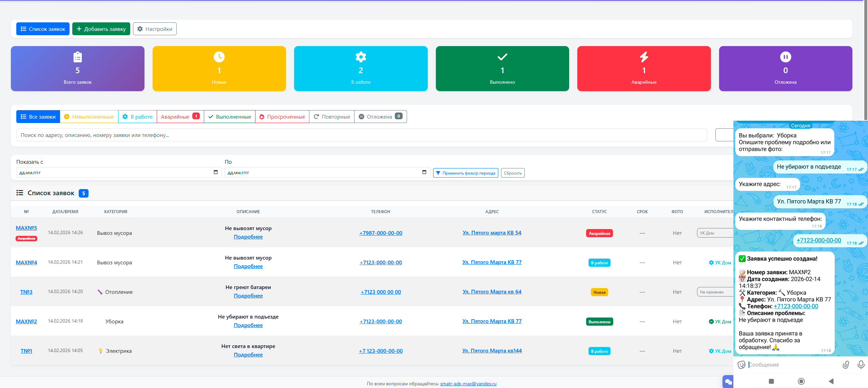
Task: Click the lightning icon on the 'Аварийные' card
Action: pos(643,57)
